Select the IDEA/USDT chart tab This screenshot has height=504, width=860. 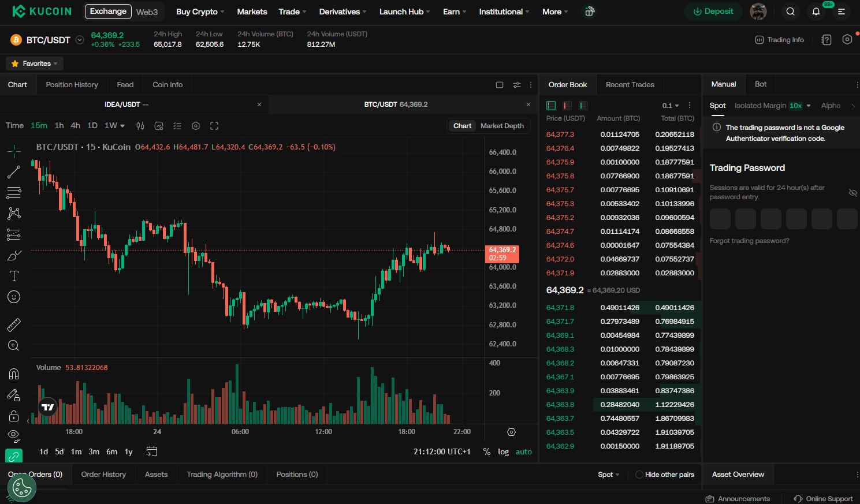click(126, 104)
